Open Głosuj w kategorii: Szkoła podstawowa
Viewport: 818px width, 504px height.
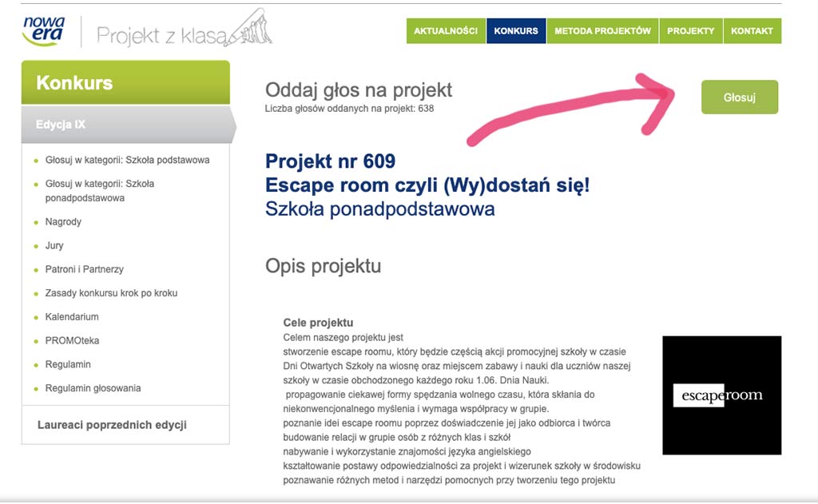coord(127,161)
